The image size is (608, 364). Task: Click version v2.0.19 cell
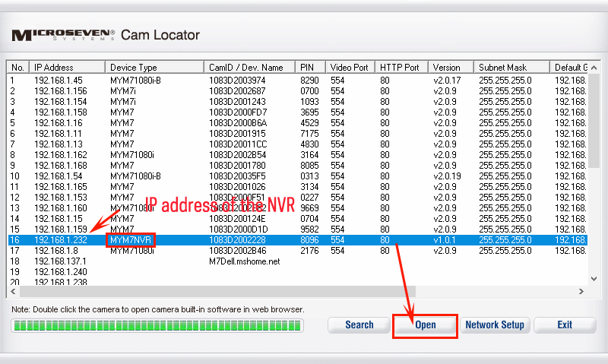[447, 176]
